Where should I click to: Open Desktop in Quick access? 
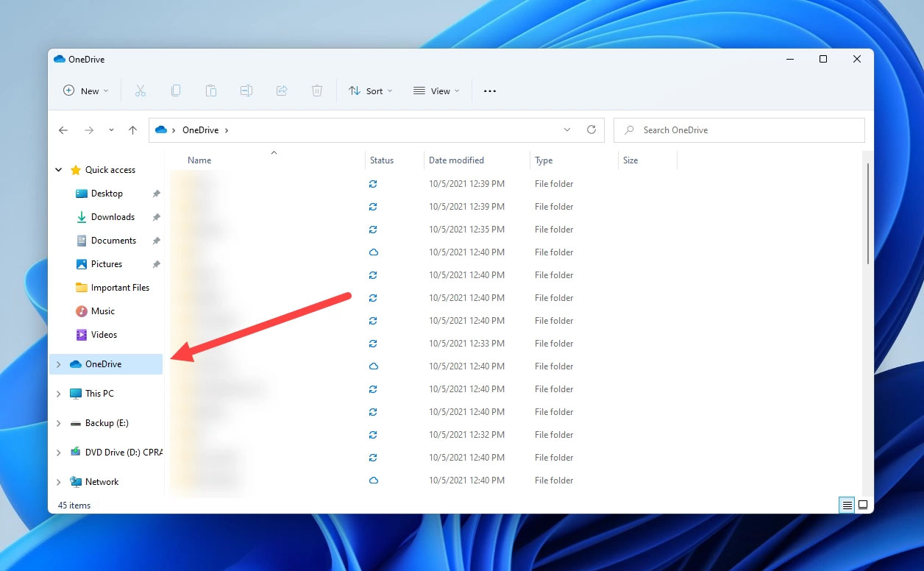(107, 194)
